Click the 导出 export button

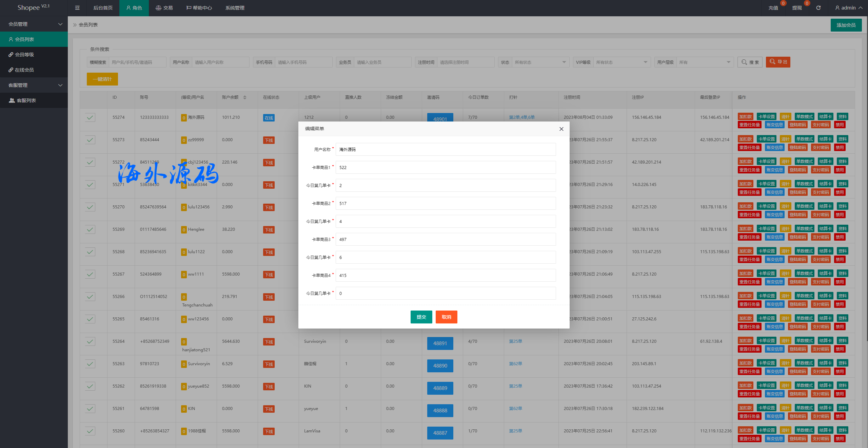[778, 62]
